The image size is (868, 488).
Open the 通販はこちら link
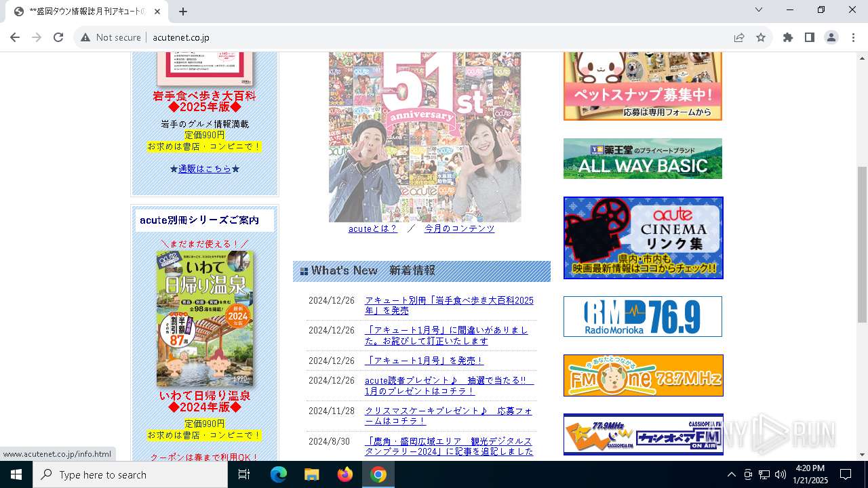205,169
